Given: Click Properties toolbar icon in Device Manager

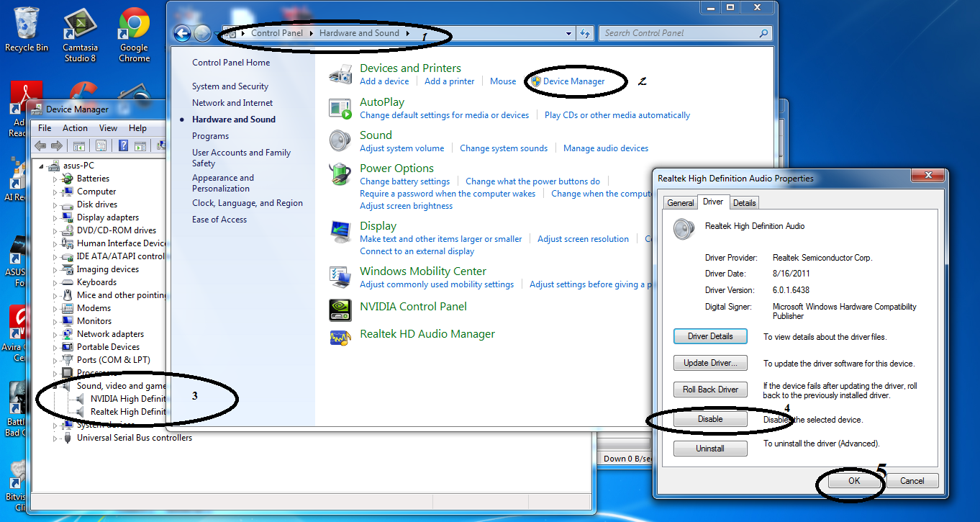Looking at the screenshot, I should (101, 146).
